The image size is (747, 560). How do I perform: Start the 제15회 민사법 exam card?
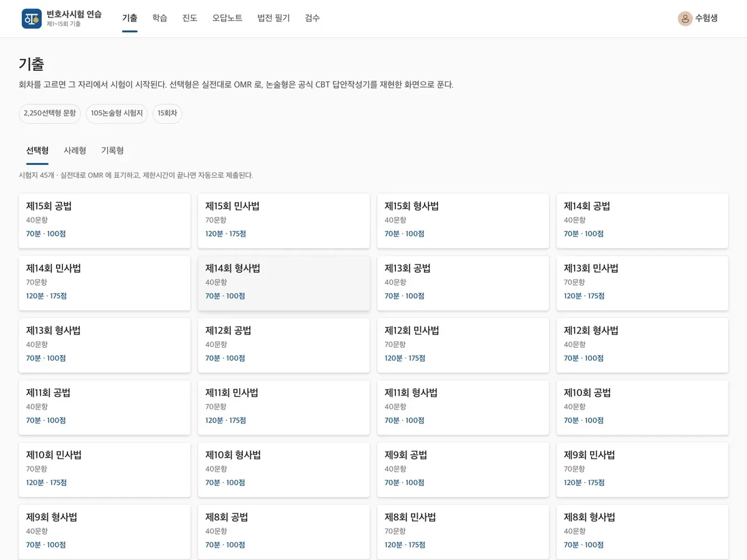[284, 221]
